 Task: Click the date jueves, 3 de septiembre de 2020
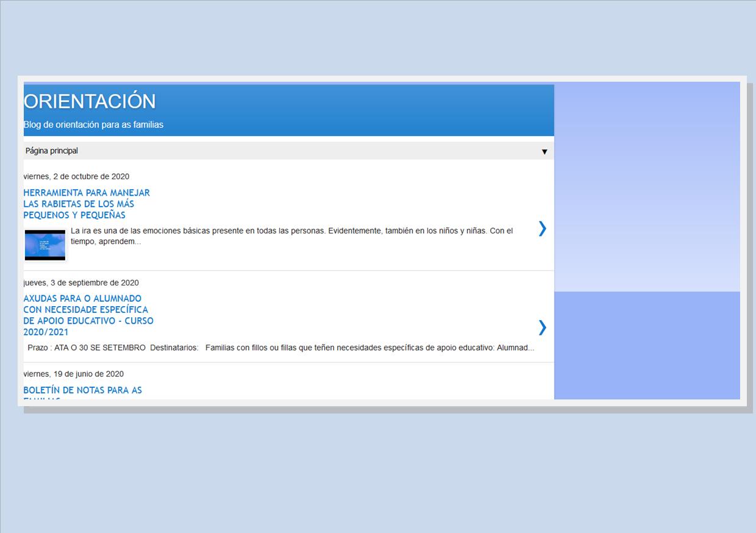(x=81, y=283)
